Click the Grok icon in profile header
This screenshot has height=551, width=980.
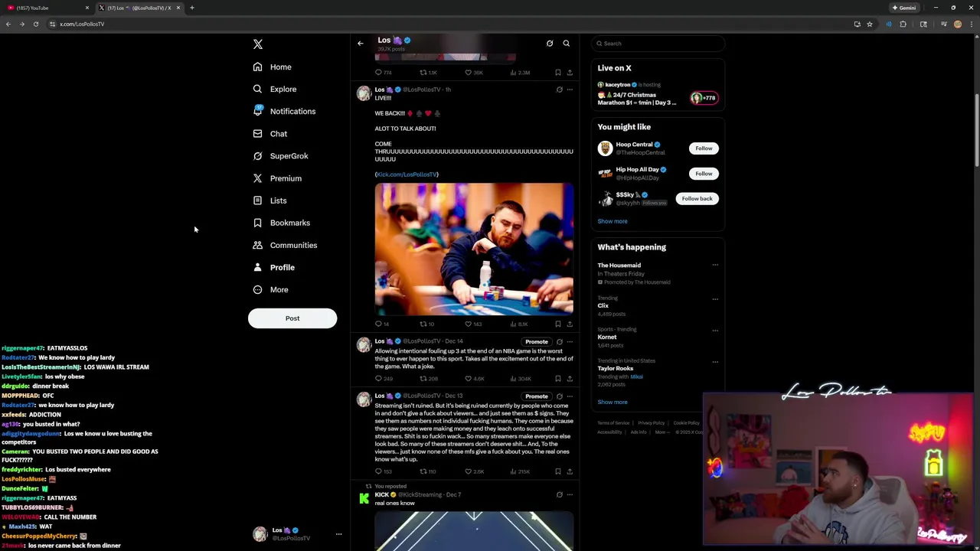click(550, 43)
